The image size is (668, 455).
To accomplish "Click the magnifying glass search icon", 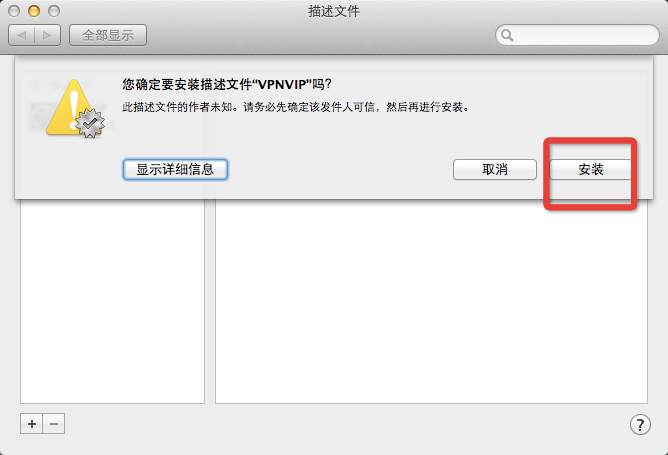I will [507, 35].
